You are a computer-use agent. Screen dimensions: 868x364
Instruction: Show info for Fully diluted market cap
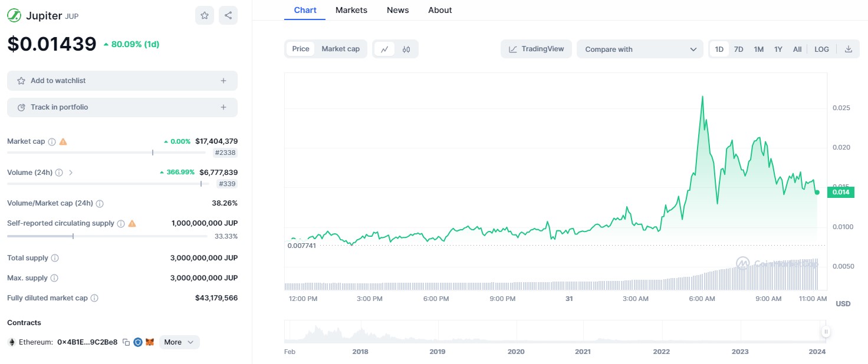tap(94, 298)
